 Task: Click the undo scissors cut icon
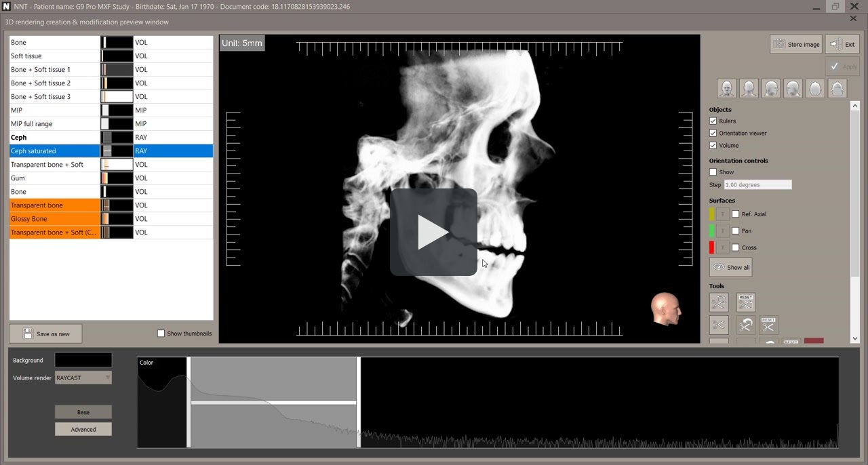745,325
